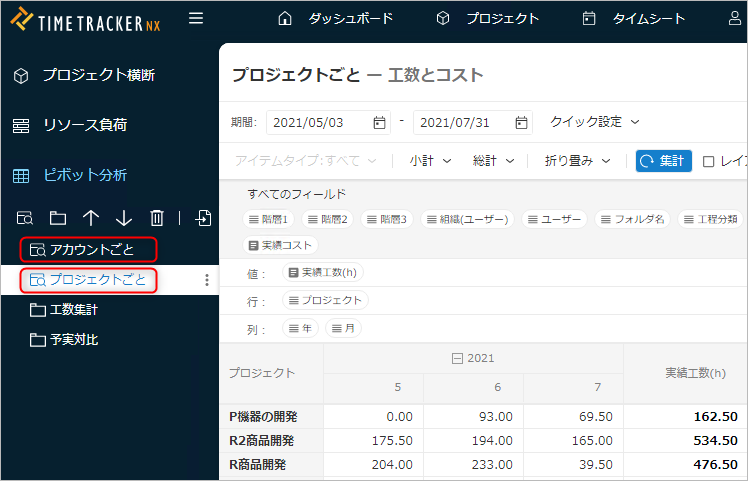Viewport: 748px width, 481px height.
Task: Open the 小計 dropdown
Action: pos(430,160)
